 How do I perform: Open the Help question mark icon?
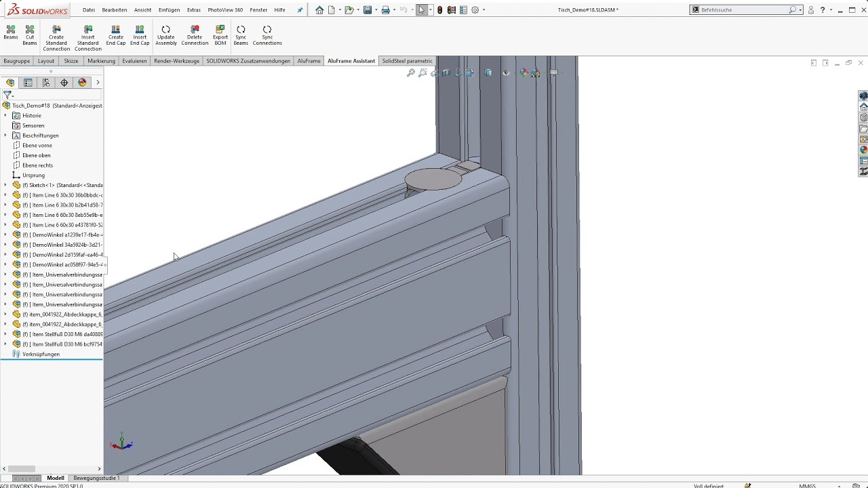pos(823,10)
